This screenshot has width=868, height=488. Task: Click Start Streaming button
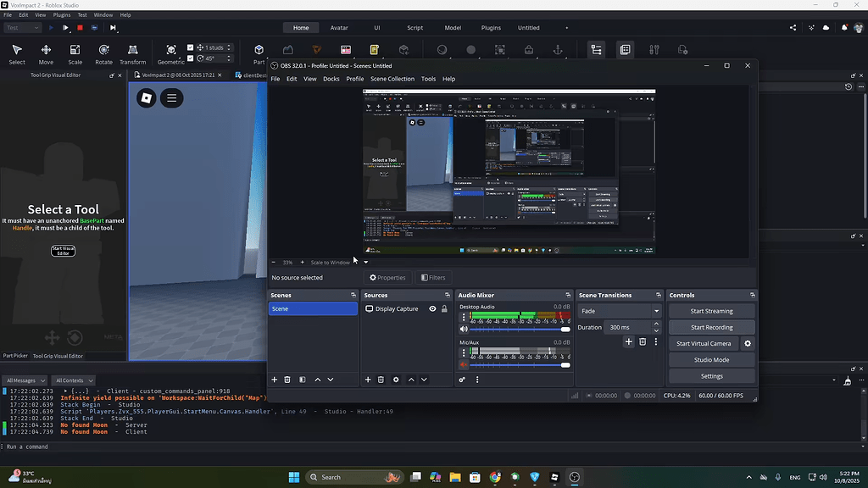point(711,311)
